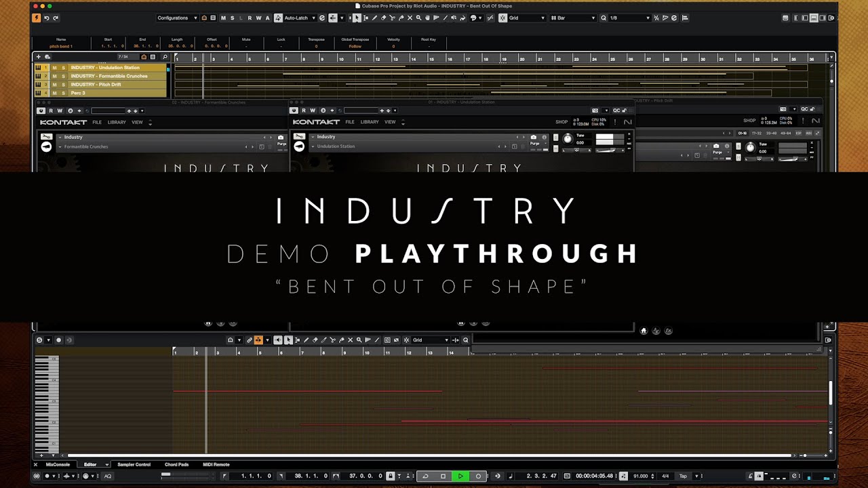The image size is (868, 488).
Task: Toggle global Mute M button in top toolbar
Action: (x=223, y=18)
